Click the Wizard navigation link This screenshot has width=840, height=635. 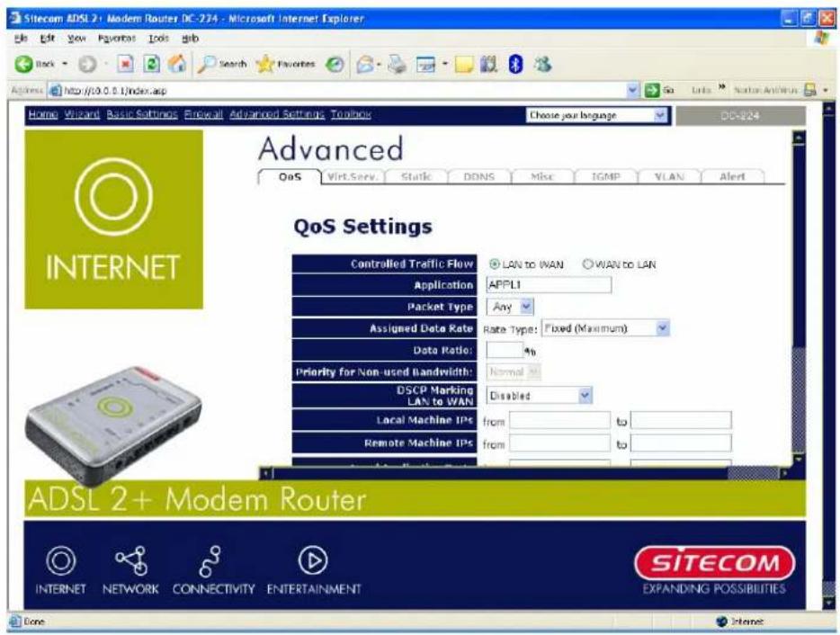(82, 114)
